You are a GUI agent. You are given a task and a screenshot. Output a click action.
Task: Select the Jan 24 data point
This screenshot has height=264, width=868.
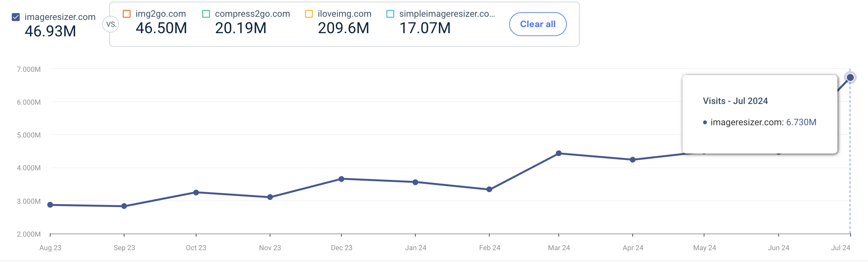click(x=415, y=182)
